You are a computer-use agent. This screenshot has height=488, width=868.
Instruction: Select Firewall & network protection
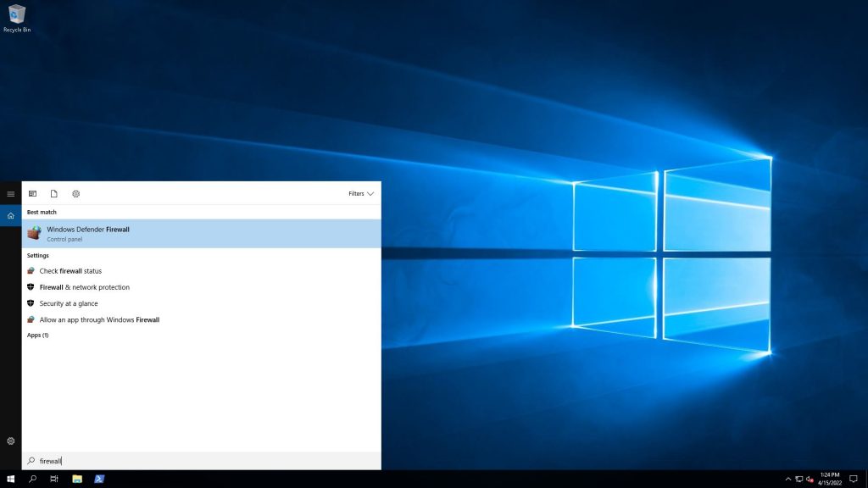(85, 287)
